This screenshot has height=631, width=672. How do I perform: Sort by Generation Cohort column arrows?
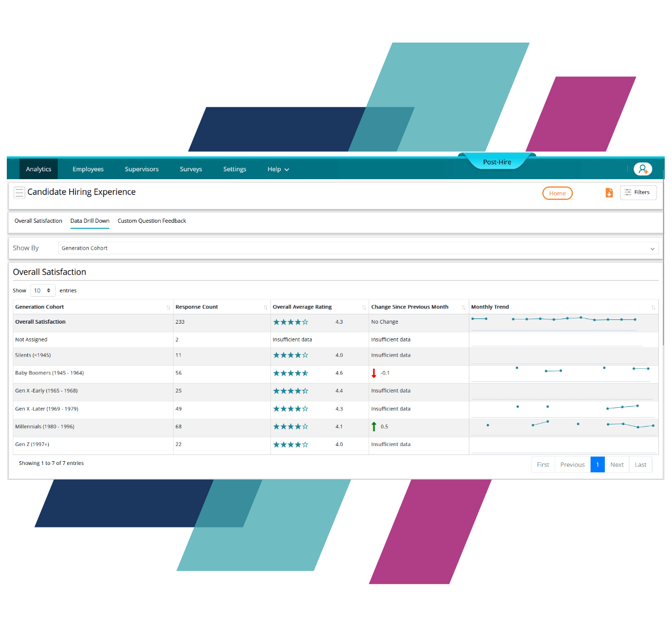pyautogui.click(x=168, y=307)
